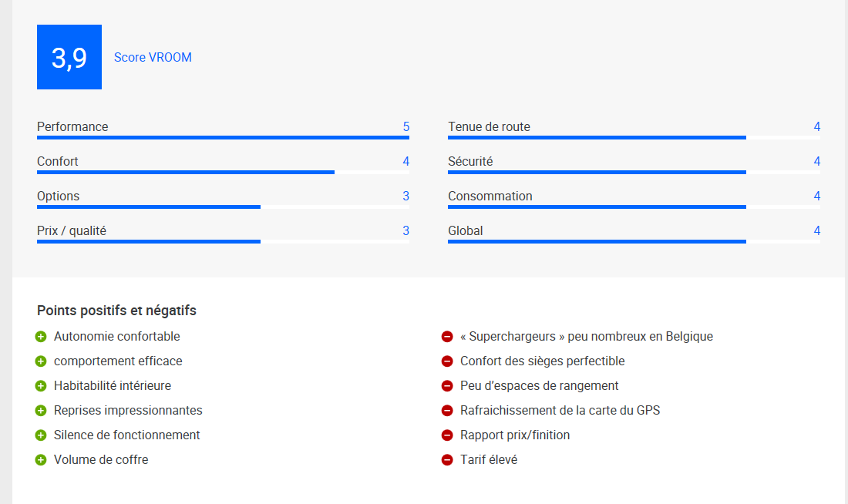Click the green plus icon next to comportement efficace

pyautogui.click(x=41, y=361)
